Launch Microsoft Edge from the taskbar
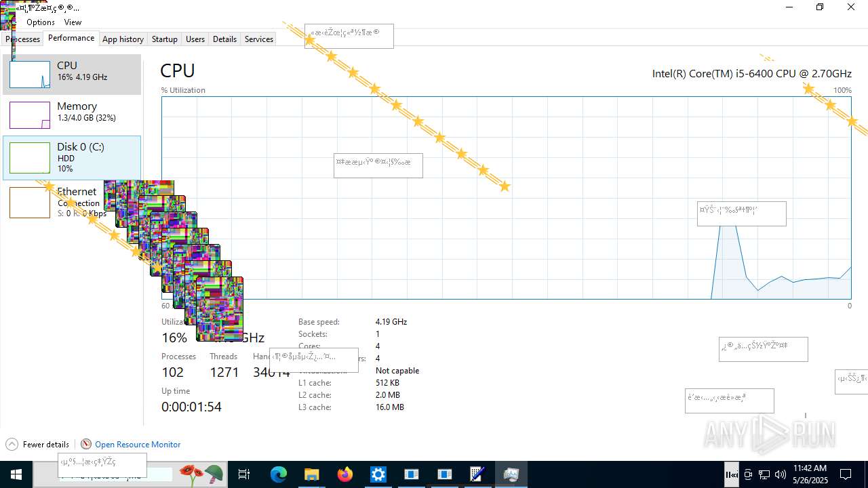 [x=279, y=474]
